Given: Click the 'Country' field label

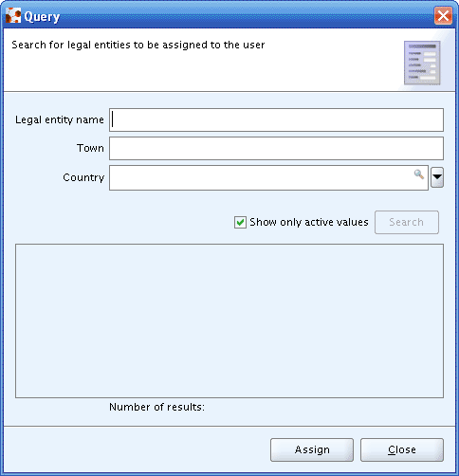Looking at the screenshot, I should pyautogui.click(x=83, y=177).
